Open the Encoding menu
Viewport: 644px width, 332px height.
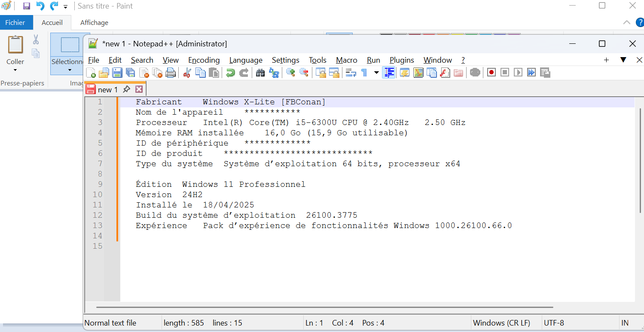pos(204,60)
